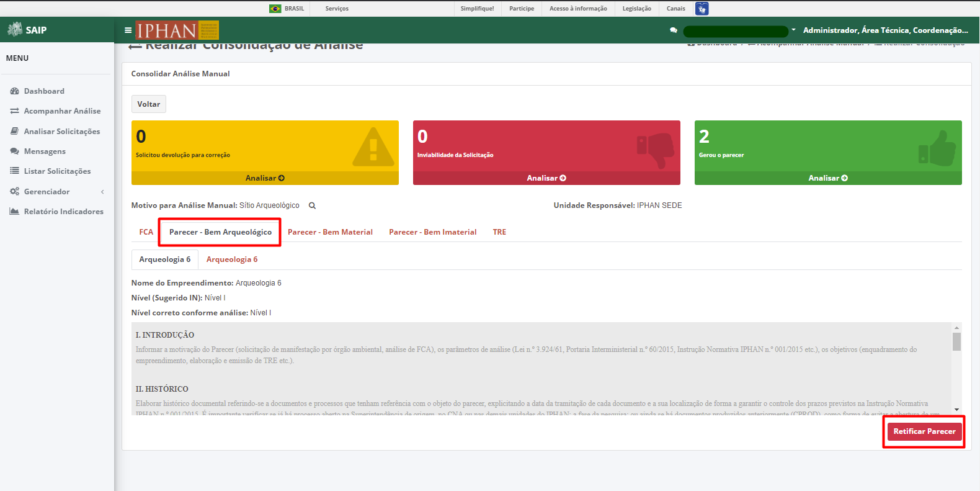Expand the Gerenciador submenu chevron
Screen dimensions: 980x491
point(102,192)
